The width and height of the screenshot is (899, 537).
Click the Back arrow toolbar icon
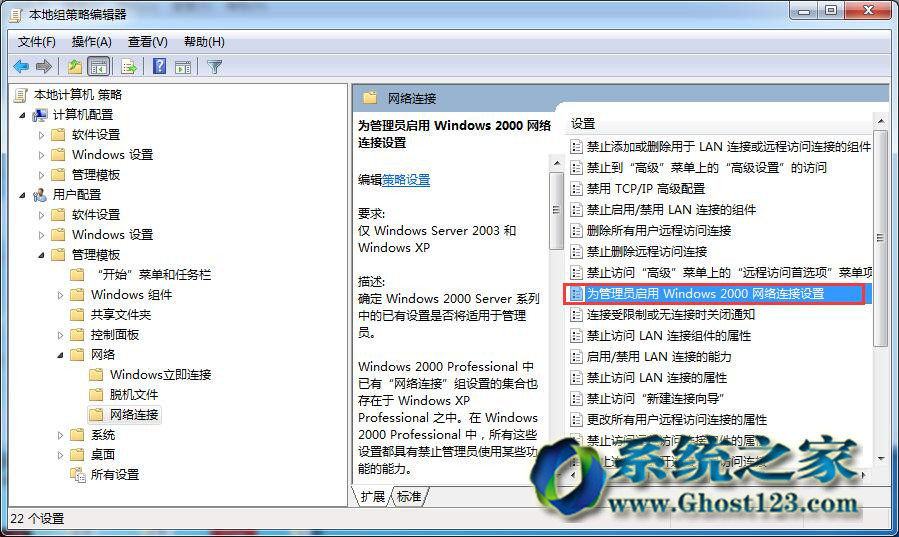pyautogui.click(x=21, y=67)
